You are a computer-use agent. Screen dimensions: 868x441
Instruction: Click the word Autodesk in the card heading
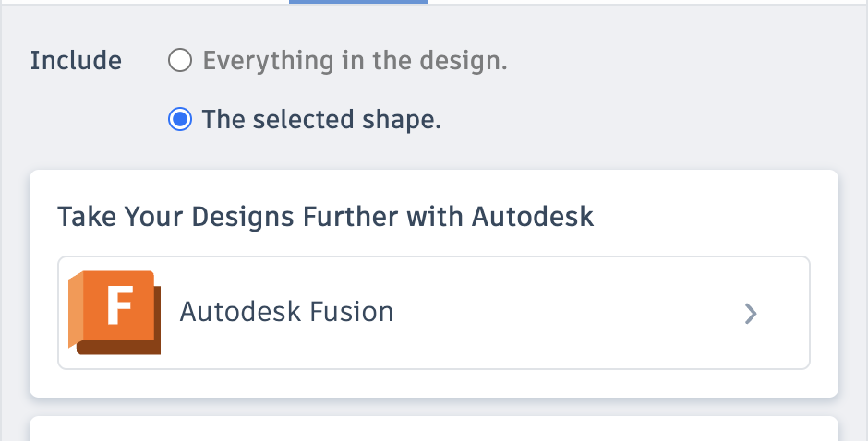click(533, 217)
